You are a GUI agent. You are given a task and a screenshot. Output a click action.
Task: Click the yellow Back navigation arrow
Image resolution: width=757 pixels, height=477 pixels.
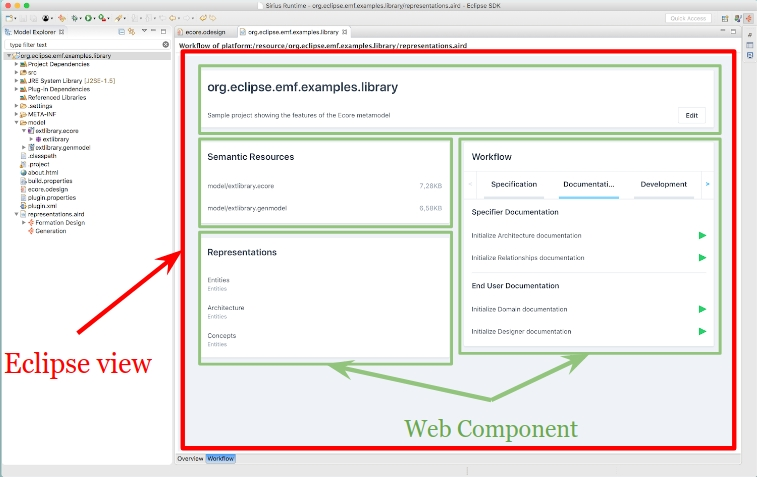pyautogui.click(x=172, y=18)
